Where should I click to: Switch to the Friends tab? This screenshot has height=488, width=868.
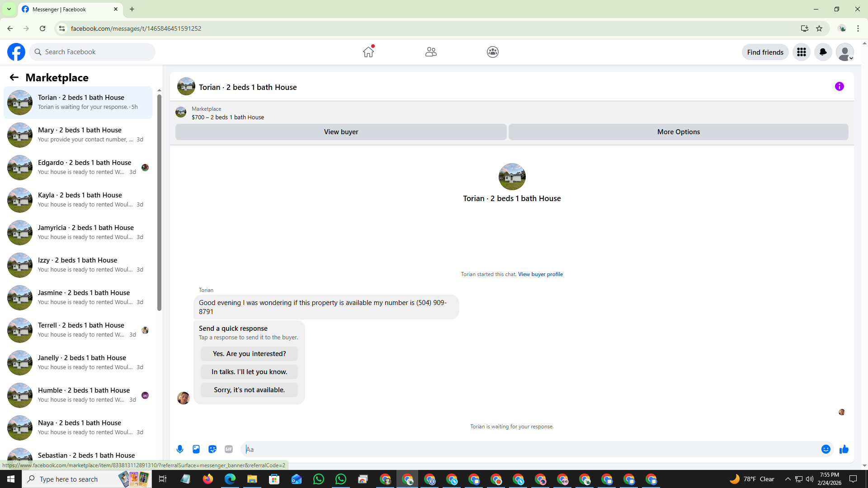pos(431,52)
